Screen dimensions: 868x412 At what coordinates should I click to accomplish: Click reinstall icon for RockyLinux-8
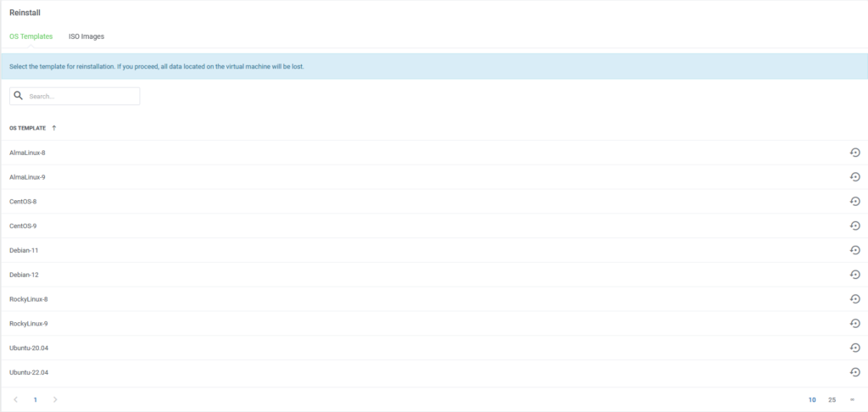(x=854, y=299)
